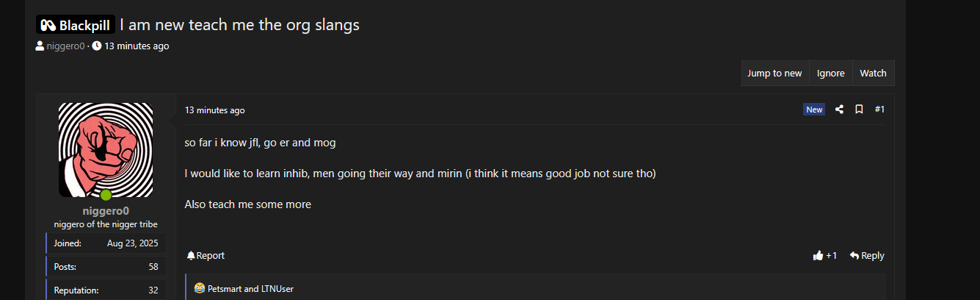
Task: Open LTNUser's profile from reactions list
Action: click(x=277, y=289)
